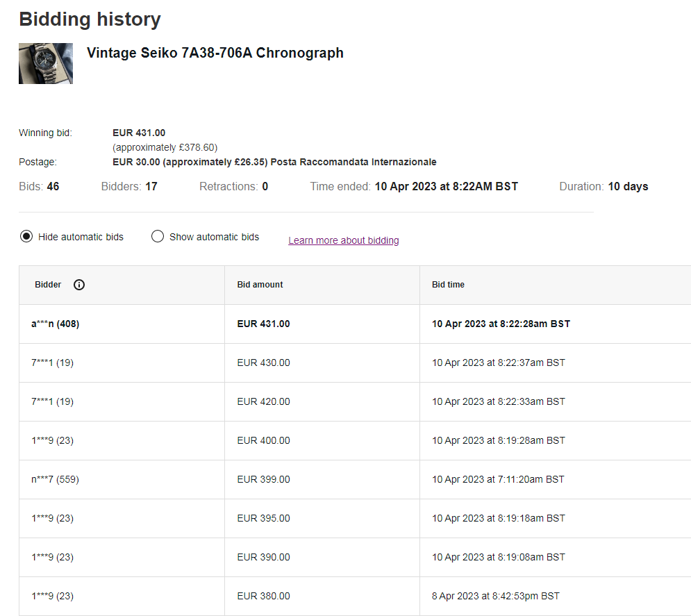
Task: Open the Learn more about bidding link
Action: pyautogui.click(x=343, y=240)
